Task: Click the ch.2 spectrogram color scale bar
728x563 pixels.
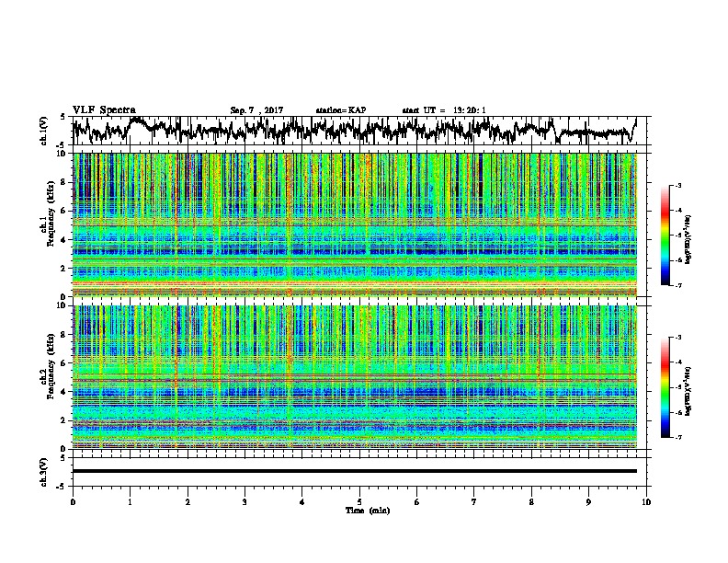Action: point(665,387)
